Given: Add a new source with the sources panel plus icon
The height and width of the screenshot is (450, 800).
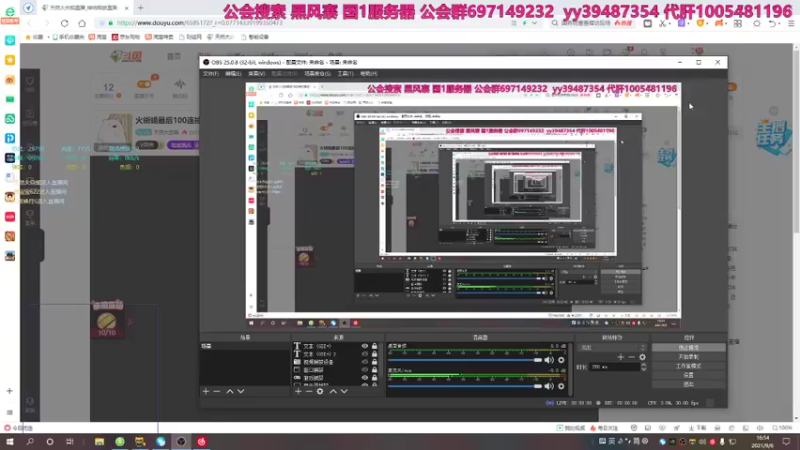Looking at the screenshot, I should pyautogui.click(x=298, y=391).
